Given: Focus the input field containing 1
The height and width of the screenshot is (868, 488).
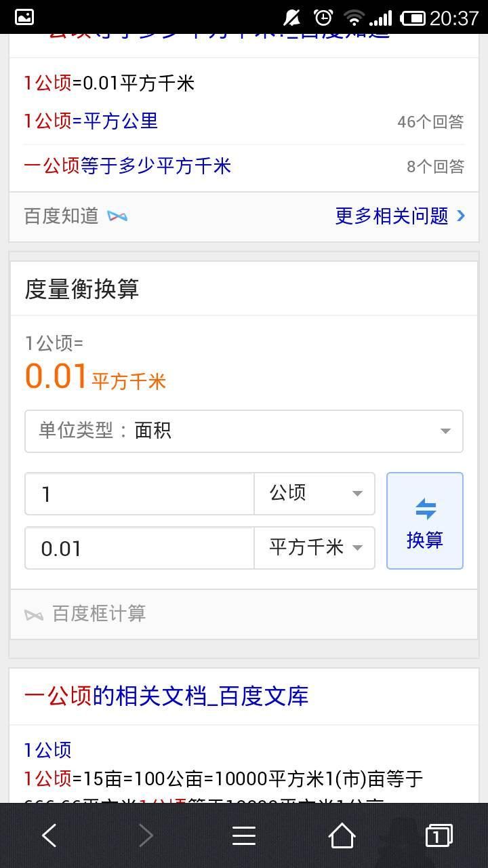Looking at the screenshot, I should click(x=140, y=494).
